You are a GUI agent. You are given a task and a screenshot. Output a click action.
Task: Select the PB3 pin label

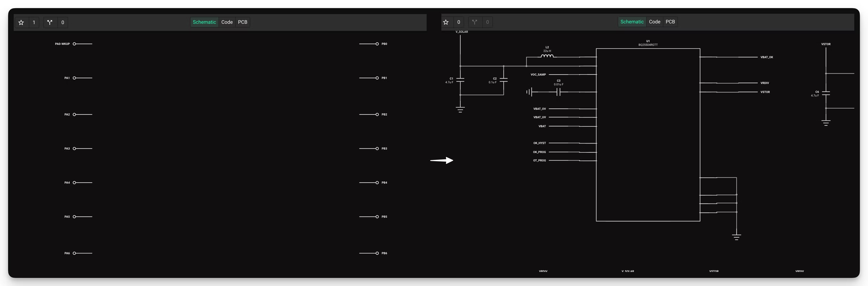click(384, 149)
